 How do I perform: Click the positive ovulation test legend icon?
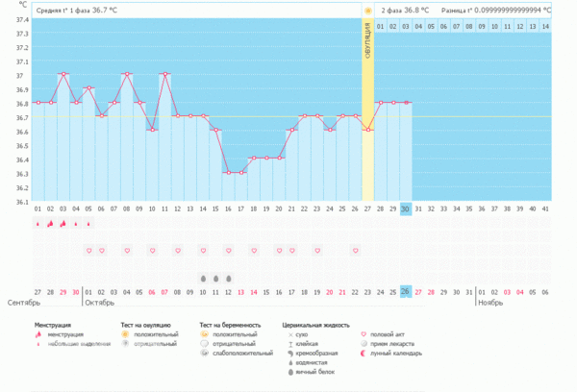tap(125, 334)
